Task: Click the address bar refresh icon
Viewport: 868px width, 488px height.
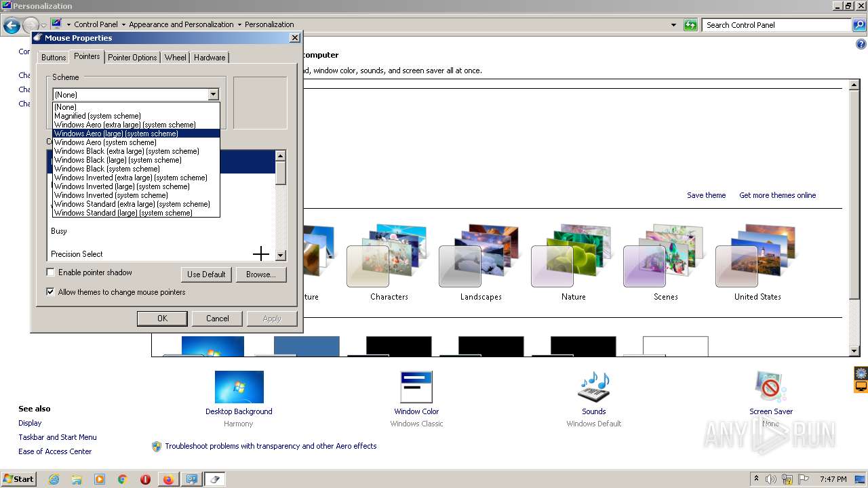Action: pos(690,25)
